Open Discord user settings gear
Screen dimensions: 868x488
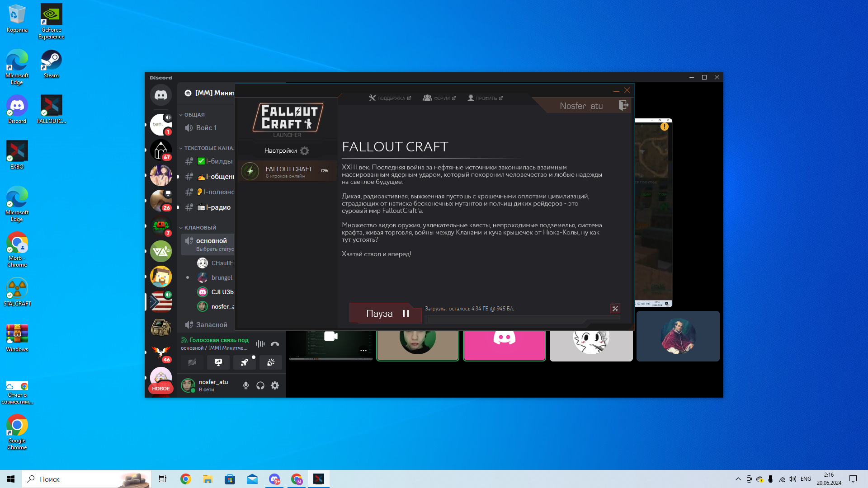click(x=275, y=385)
